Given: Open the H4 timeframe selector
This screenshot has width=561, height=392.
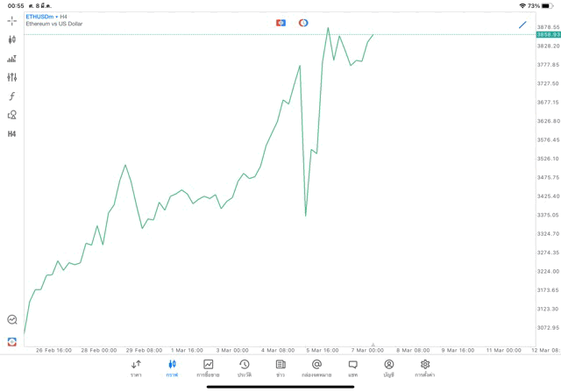Looking at the screenshot, I should click(x=11, y=134).
